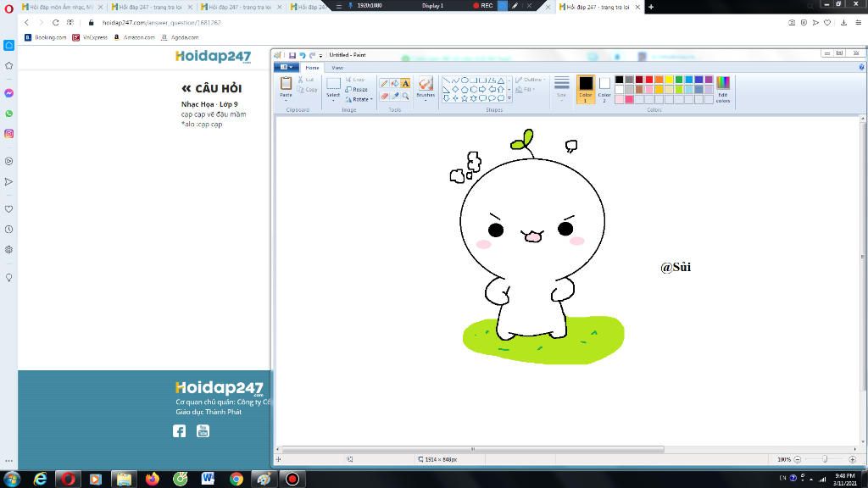Select the Oval shape in Shapes gallery
868x488 pixels.
pos(465,80)
